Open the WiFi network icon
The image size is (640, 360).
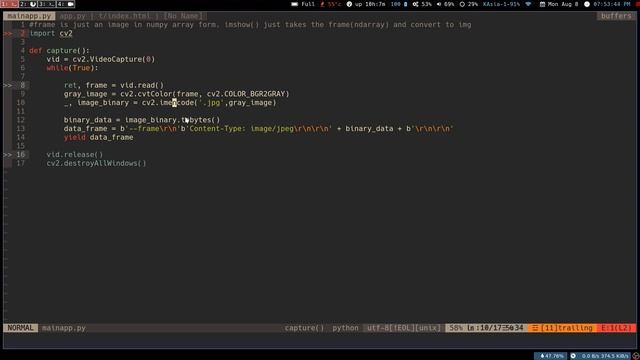tap(528, 4)
